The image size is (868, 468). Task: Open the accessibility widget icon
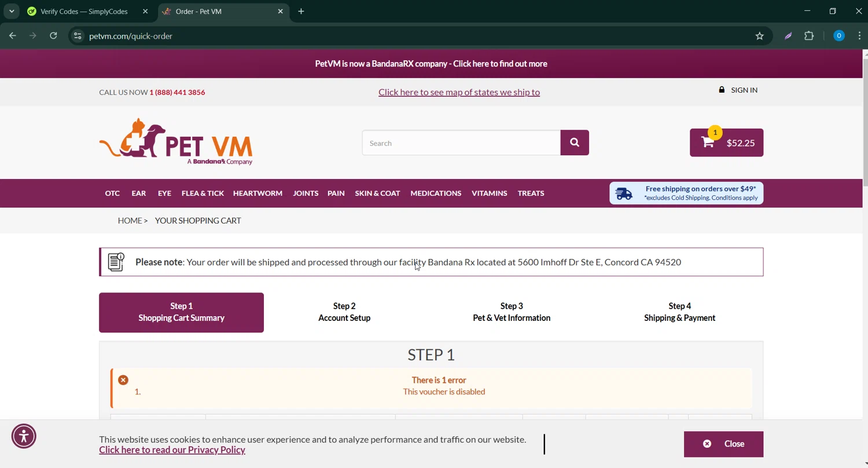click(x=24, y=436)
